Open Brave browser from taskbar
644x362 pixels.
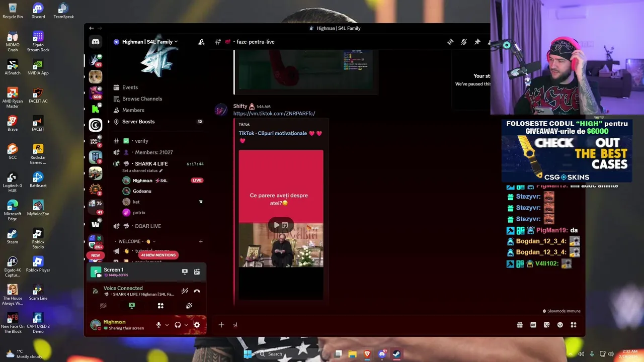[367, 354]
